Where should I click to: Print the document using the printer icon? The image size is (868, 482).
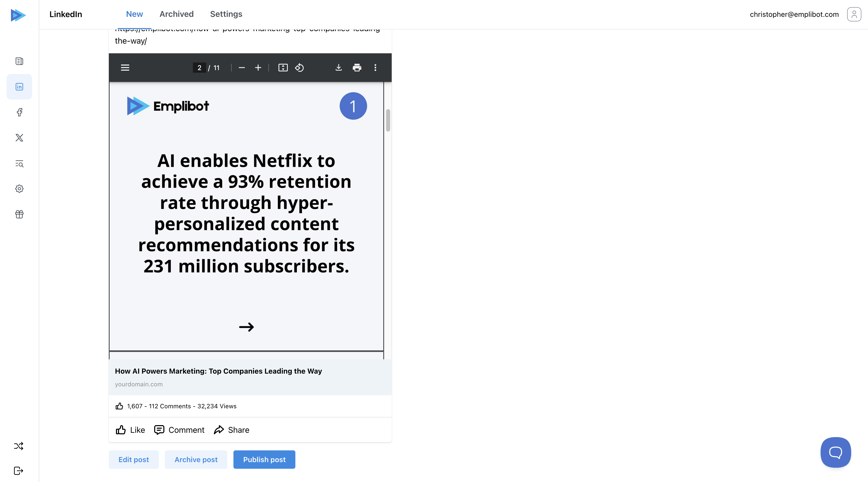[357, 68]
